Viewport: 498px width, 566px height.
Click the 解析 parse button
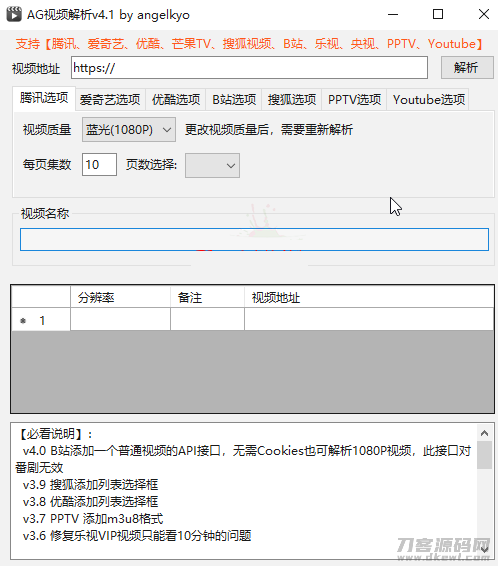click(467, 68)
